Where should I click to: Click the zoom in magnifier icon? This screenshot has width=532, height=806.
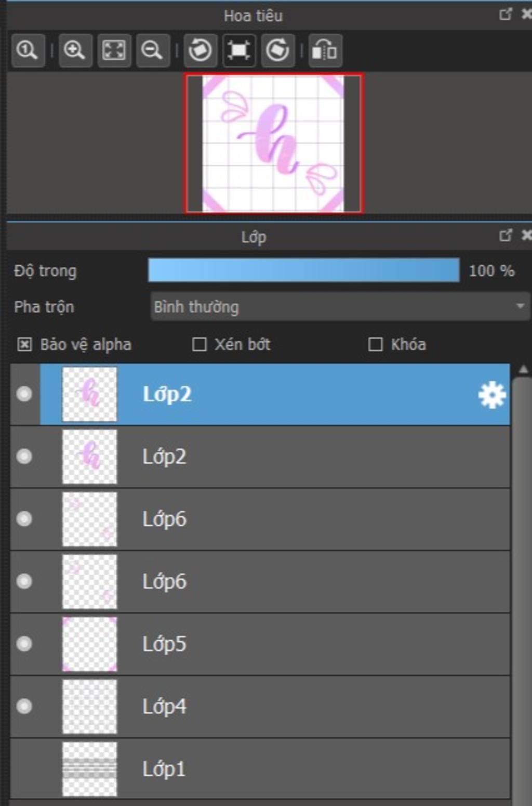[75, 50]
